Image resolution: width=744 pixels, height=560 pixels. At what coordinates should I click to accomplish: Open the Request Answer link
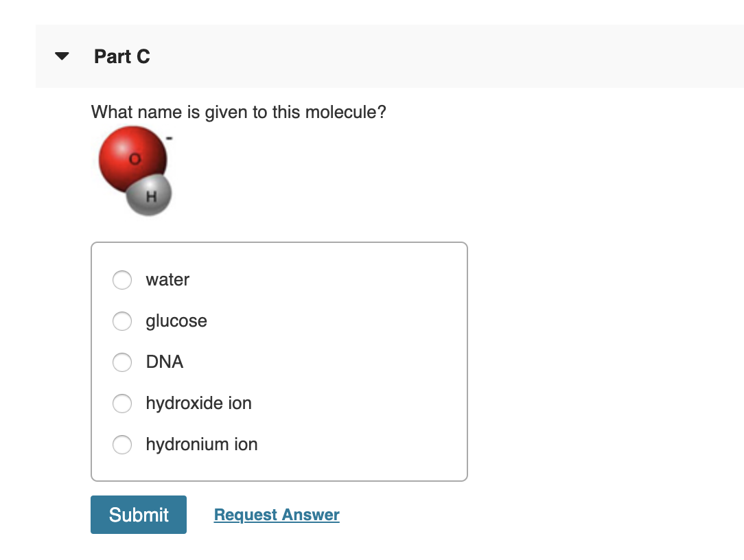click(x=277, y=515)
